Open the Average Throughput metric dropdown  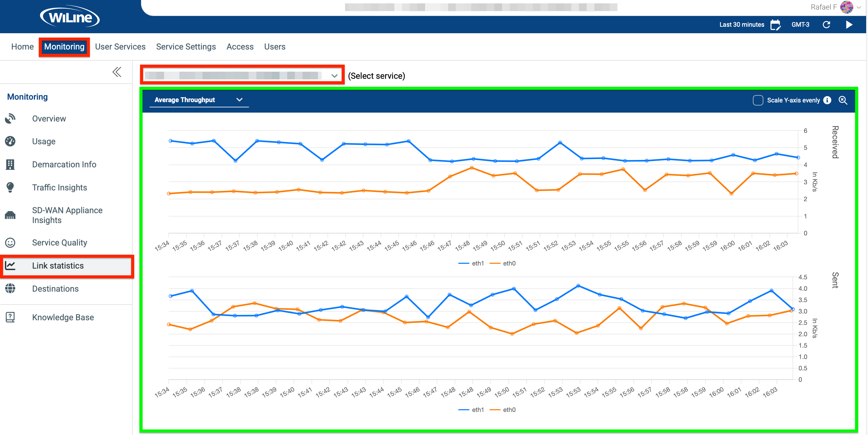click(x=239, y=100)
